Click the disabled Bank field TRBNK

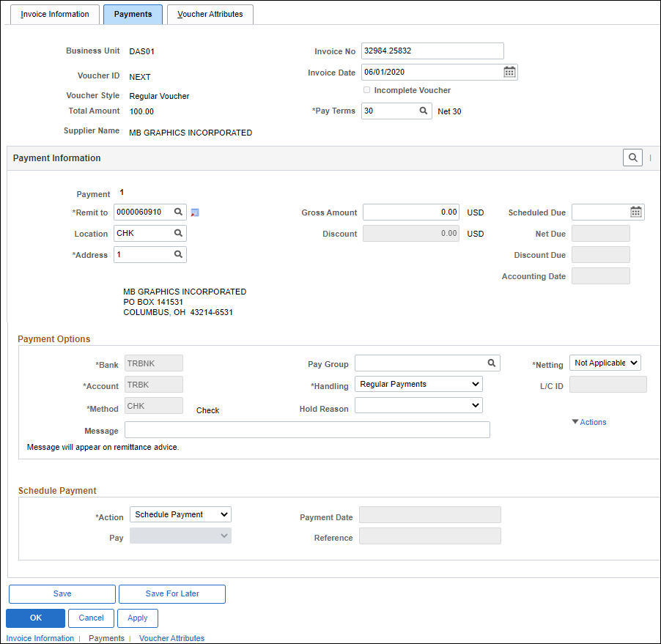point(153,363)
